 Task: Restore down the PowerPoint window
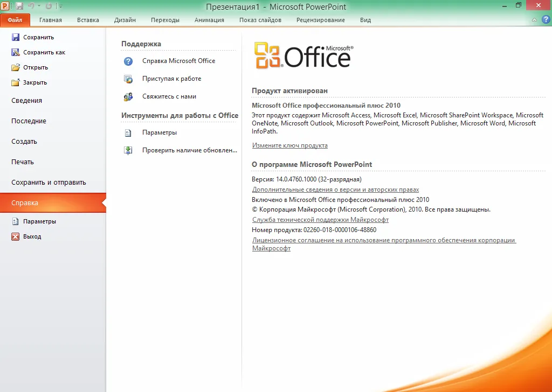(519, 5)
